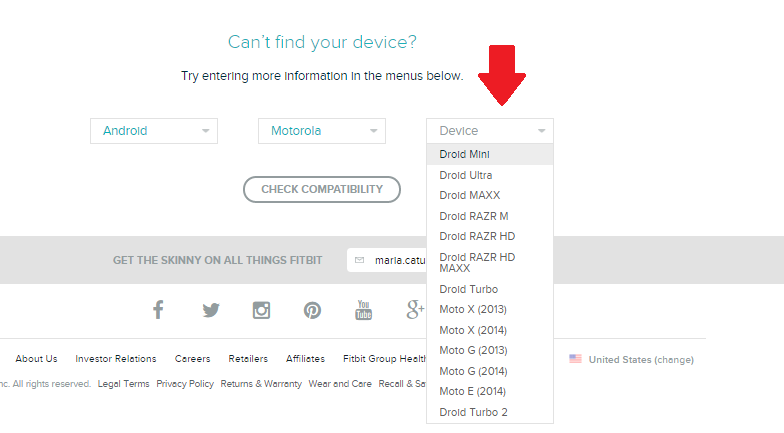Open the Fitbit Group Health link

(x=384, y=359)
